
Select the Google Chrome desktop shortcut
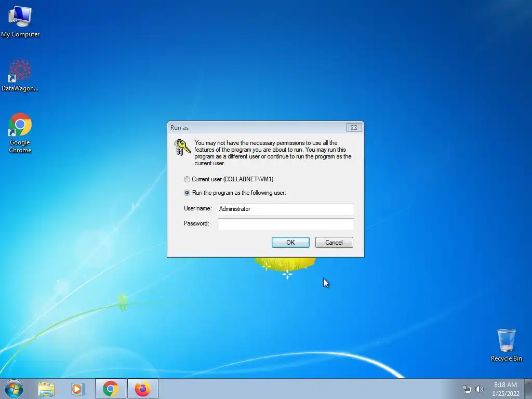click(20, 133)
